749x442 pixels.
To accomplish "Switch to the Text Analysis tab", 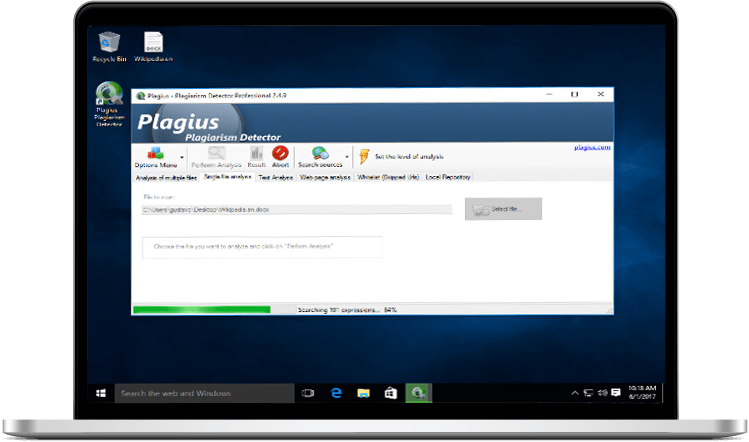I will [x=275, y=177].
